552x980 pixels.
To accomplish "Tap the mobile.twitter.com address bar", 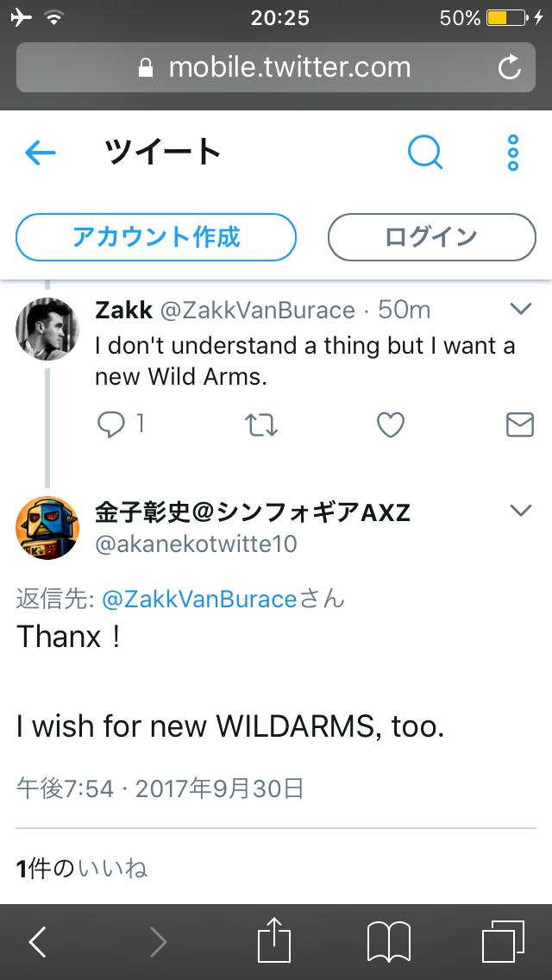I will pos(276,67).
